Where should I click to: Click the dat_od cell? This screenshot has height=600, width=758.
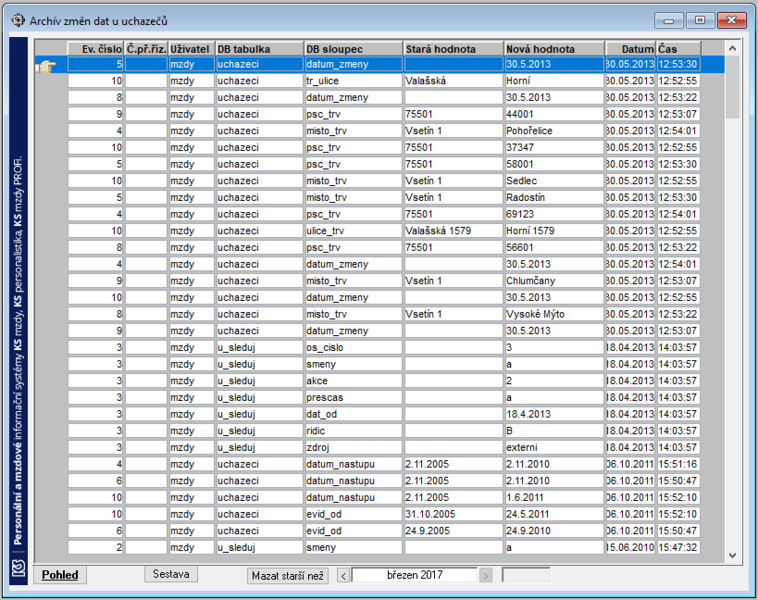click(x=353, y=414)
